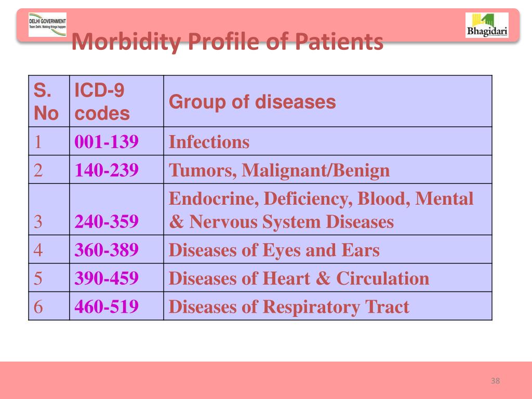Viewport: 532px width, 399px height.
Task: Click Diseases of Heart & Circulation
Action: tap(299, 278)
